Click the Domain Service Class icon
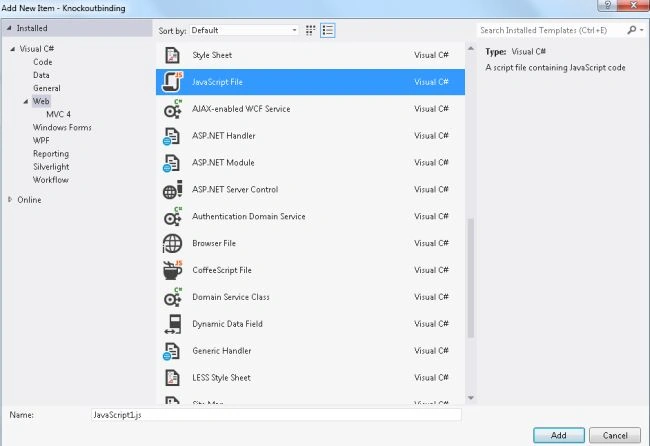Viewport: 650px width, 446px height. click(x=172, y=297)
